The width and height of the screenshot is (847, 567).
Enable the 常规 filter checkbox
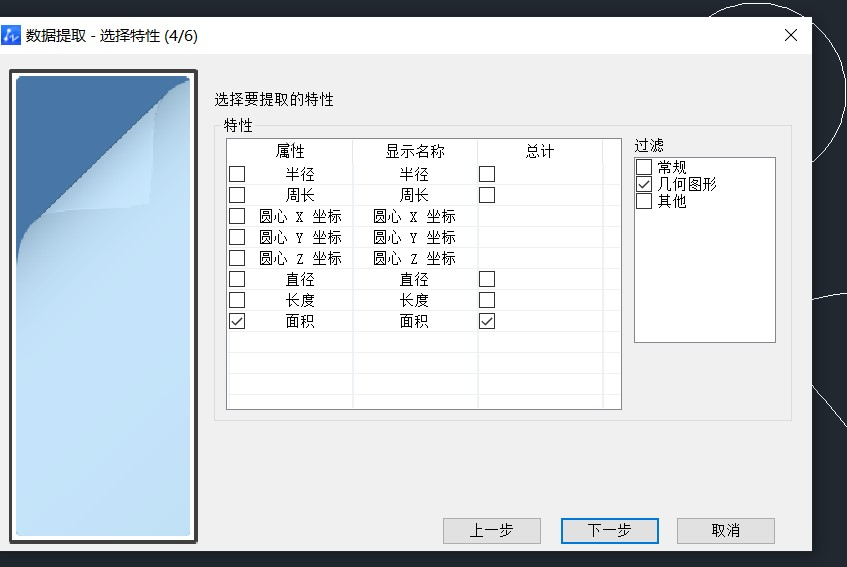click(x=644, y=167)
